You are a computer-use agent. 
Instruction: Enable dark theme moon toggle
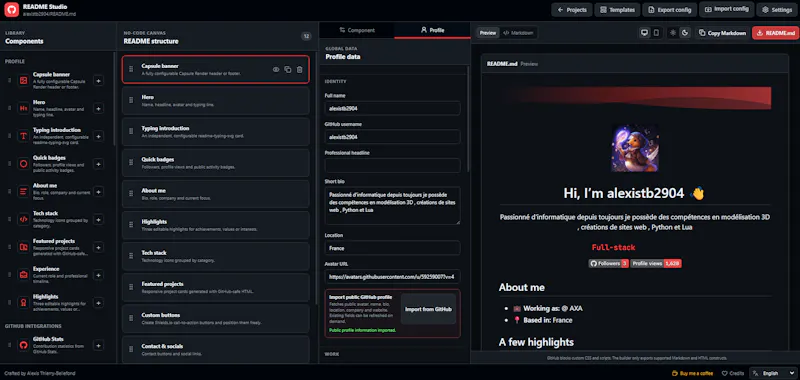(x=685, y=33)
